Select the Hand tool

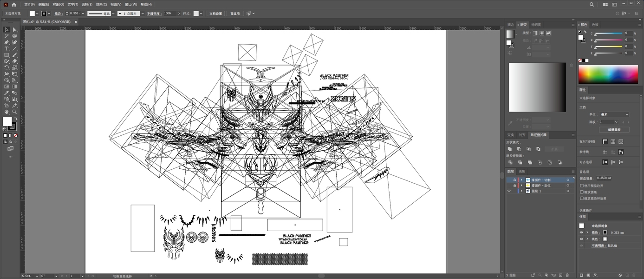coord(7,112)
